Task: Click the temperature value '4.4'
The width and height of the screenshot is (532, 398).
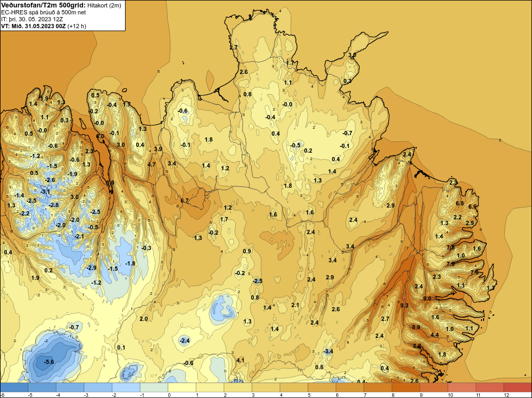Action: 435,335
